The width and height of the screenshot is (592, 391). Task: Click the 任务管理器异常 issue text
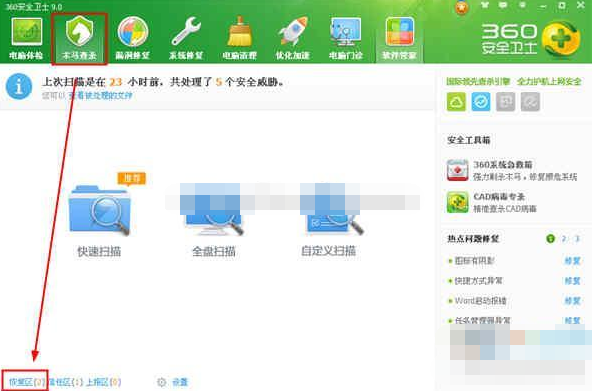[483, 321]
